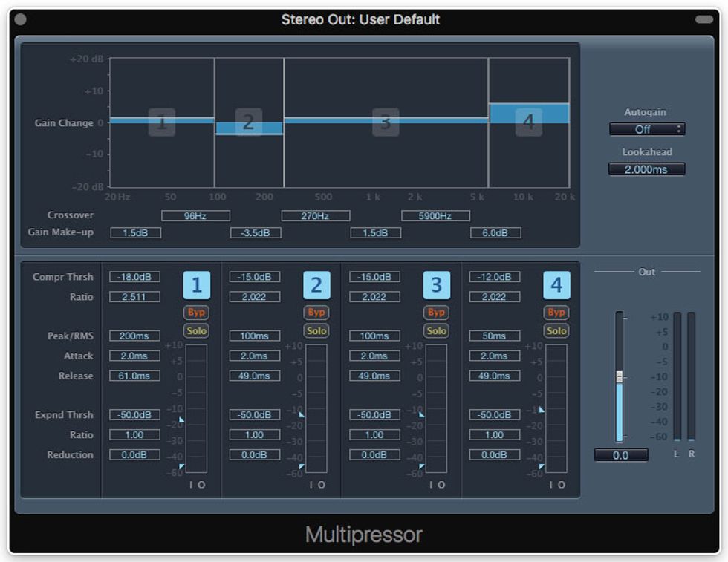Select the 96Hz crossover field
Screen dimensions: 728x562
tap(195, 216)
